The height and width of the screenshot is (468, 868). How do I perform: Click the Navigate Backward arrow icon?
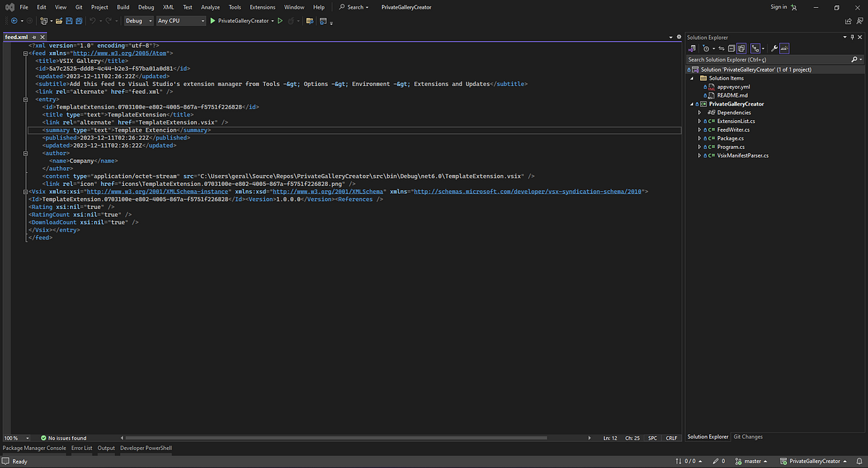click(x=14, y=21)
